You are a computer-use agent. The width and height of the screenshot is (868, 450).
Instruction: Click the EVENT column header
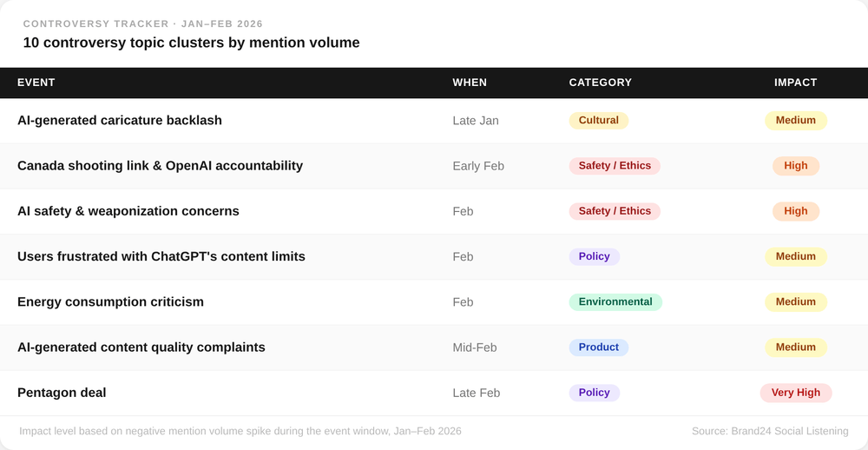tap(36, 83)
